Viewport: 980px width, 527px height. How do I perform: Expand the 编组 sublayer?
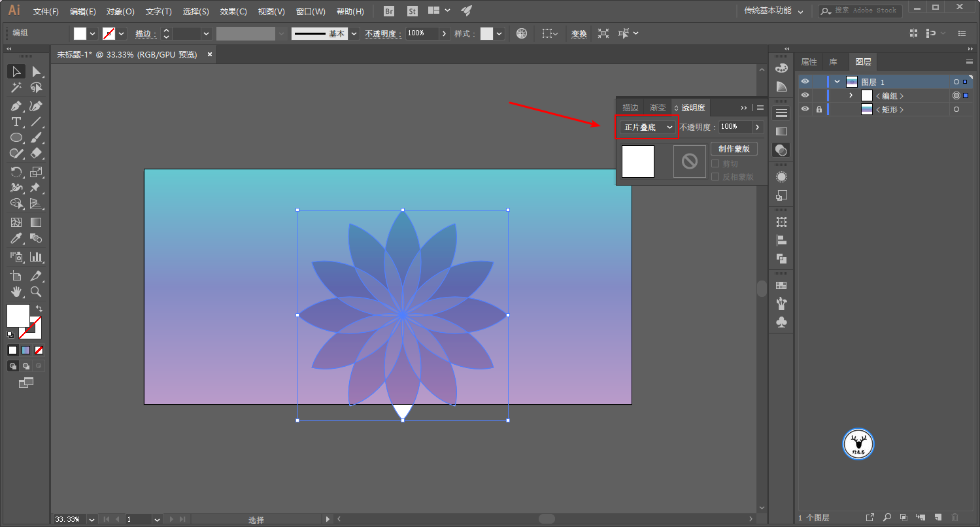tap(851, 95)
